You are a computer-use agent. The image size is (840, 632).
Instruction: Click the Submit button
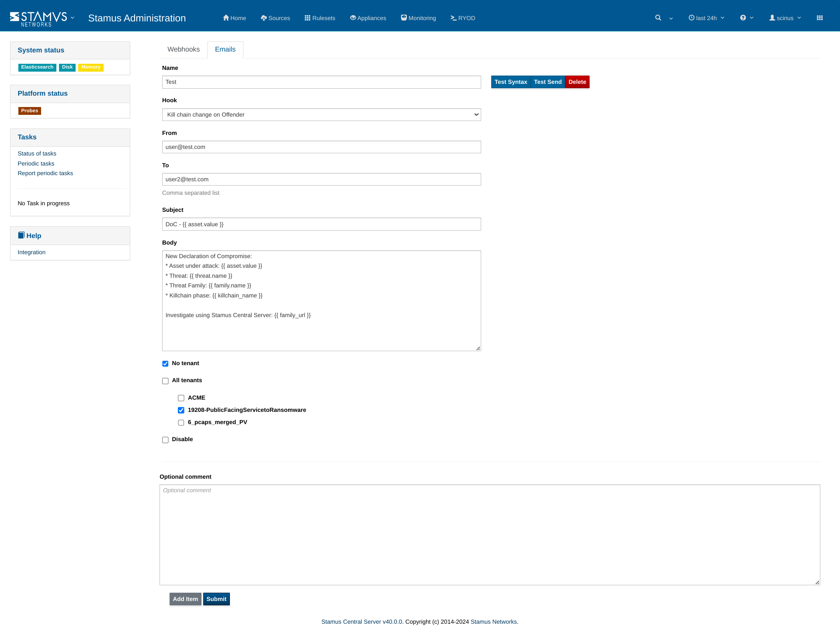coord(216,599)
